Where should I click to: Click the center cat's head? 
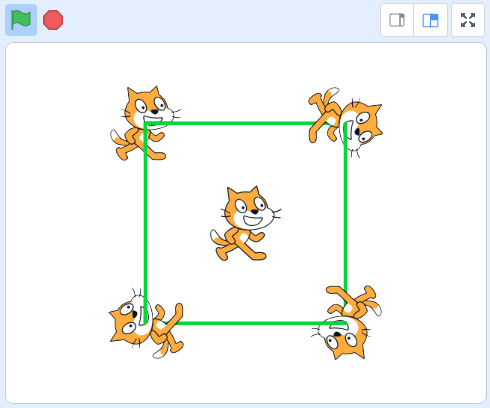tap(251, 208)
